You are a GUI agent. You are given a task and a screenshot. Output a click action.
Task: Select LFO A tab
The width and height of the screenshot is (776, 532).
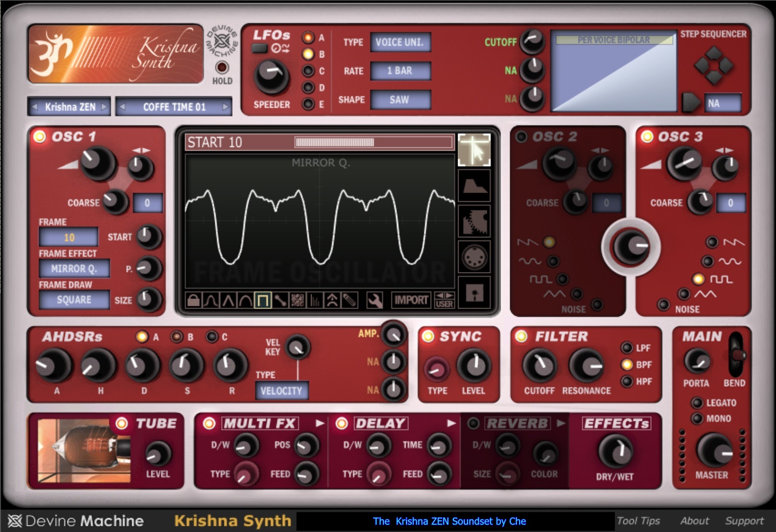pyautogui.click(x=308, y=38)
